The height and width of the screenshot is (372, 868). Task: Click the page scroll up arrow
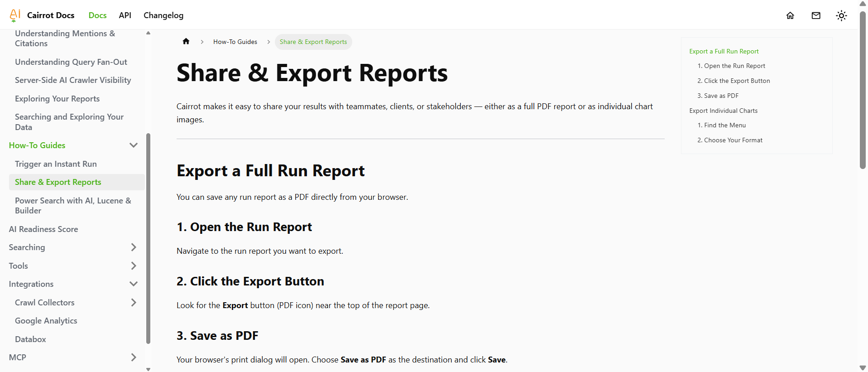coord(863,4)
